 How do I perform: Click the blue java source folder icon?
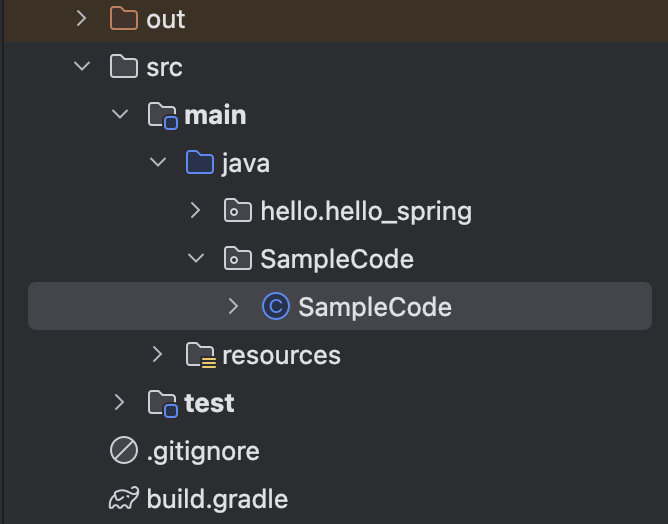(x=200, y=163)
